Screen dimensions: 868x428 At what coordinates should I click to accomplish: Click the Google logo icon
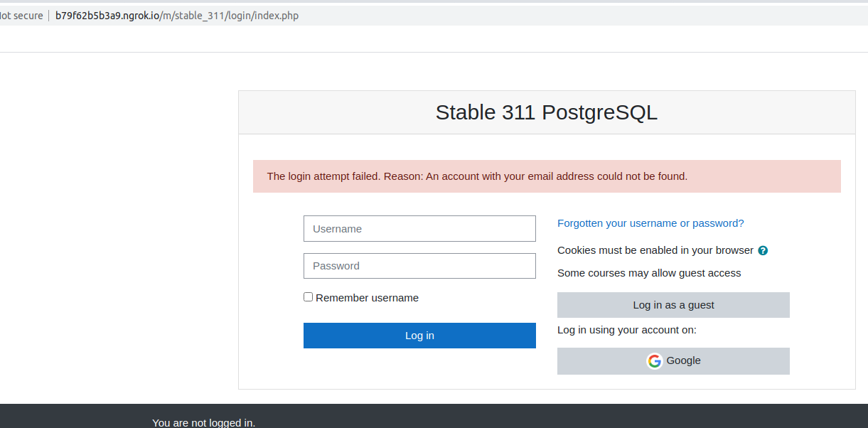pyautogui.click(x=654, y=361)
